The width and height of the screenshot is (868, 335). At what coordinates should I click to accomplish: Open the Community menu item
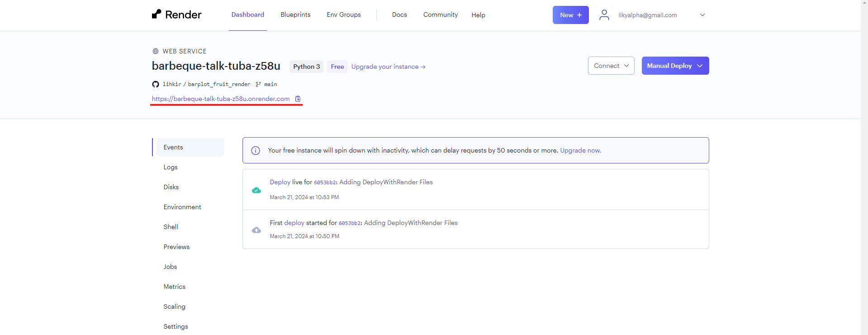pyautogui.click(x=441, y=14)
